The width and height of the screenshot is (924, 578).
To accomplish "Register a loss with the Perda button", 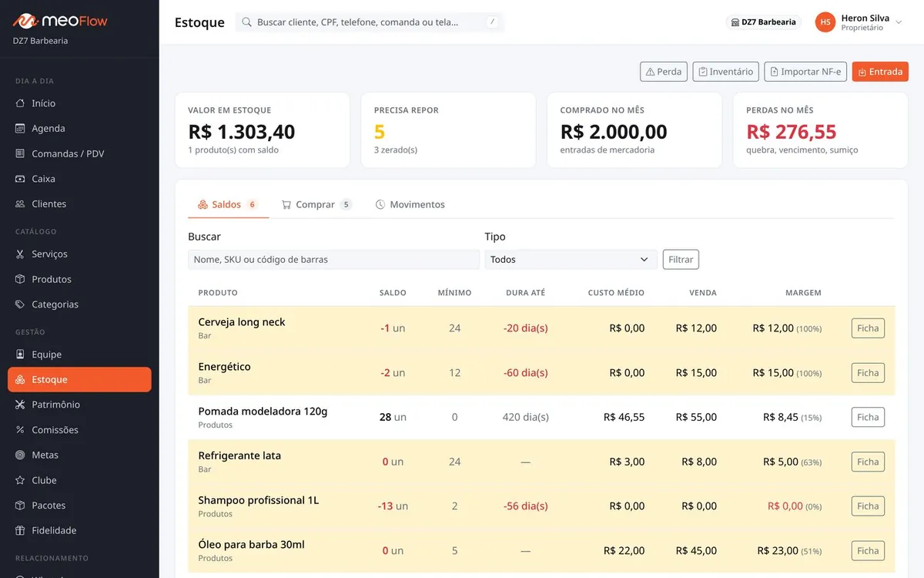I will [664, 72].
